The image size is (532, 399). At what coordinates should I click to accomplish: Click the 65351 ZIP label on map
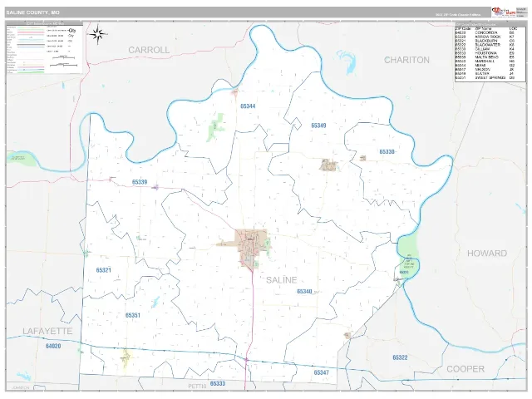(133, 315)
